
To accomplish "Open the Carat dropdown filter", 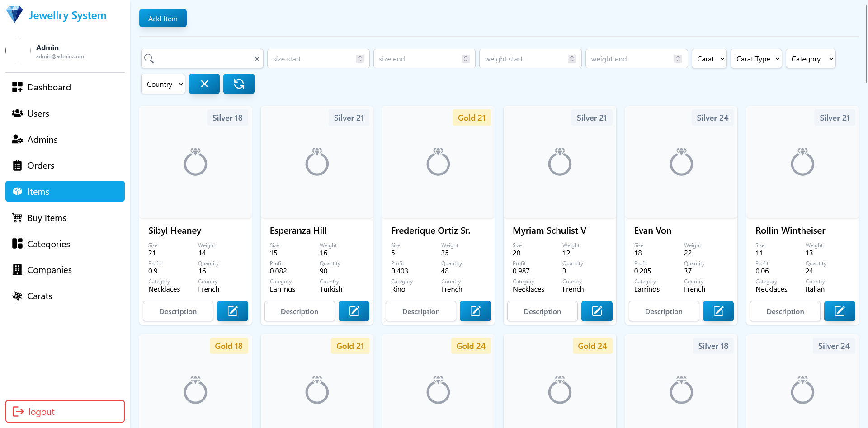I will [x=709, y=59].
